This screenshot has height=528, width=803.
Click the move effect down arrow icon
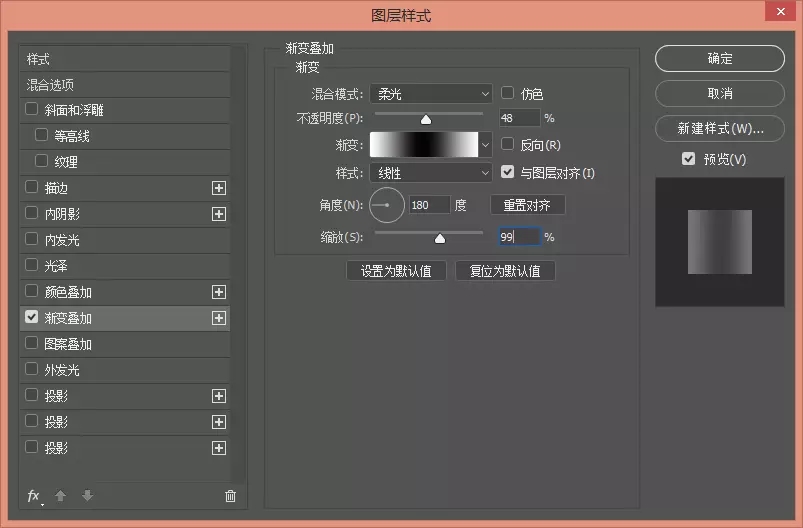tap(87, 496)
